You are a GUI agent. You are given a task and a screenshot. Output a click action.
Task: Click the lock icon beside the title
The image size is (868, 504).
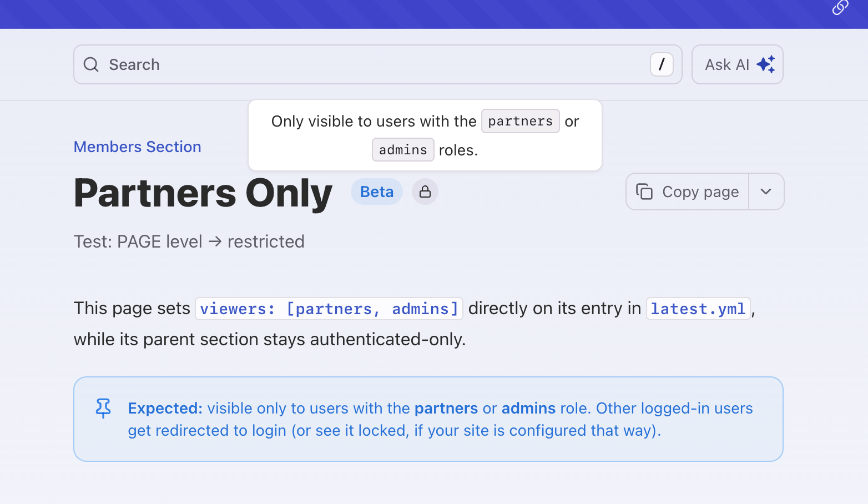pyautogui.click(x=425, y=191)
